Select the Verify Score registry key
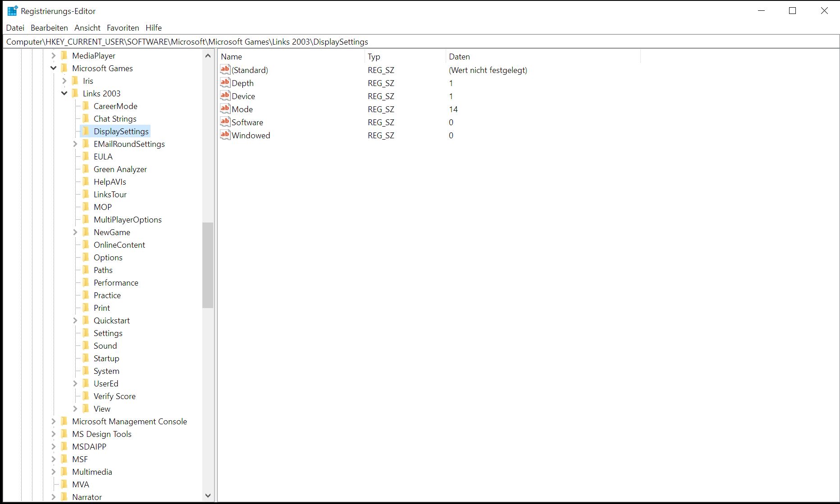Screen dimensions: 840x504 click(114, 396)
